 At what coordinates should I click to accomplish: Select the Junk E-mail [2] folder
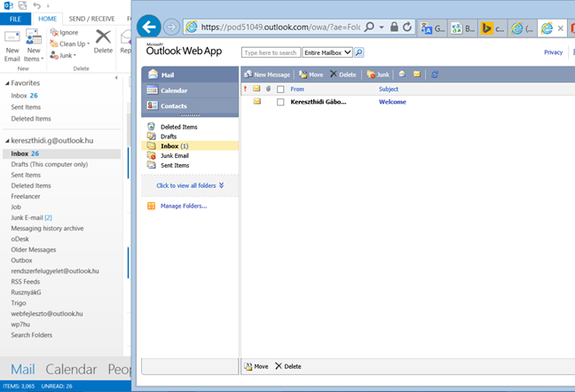click(32, 217)
